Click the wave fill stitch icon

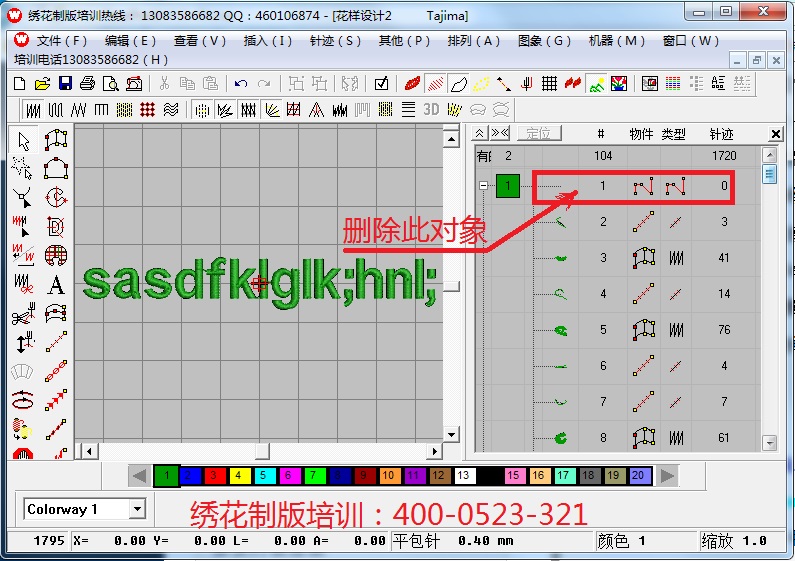tap(171, 110)
